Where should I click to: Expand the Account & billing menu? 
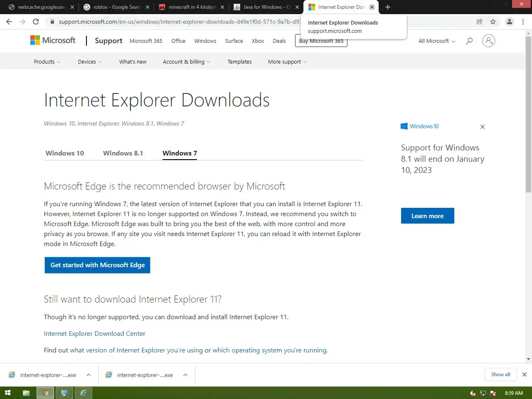pos(187,62)
